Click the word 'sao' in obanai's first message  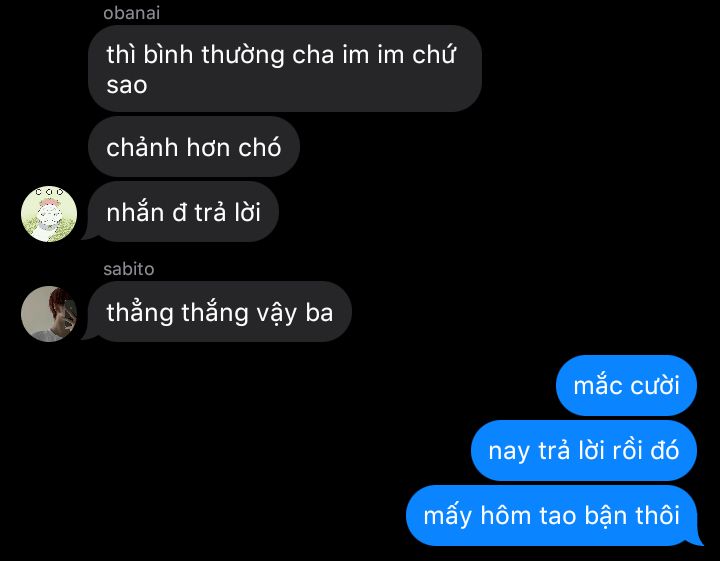tap(127, 85)
